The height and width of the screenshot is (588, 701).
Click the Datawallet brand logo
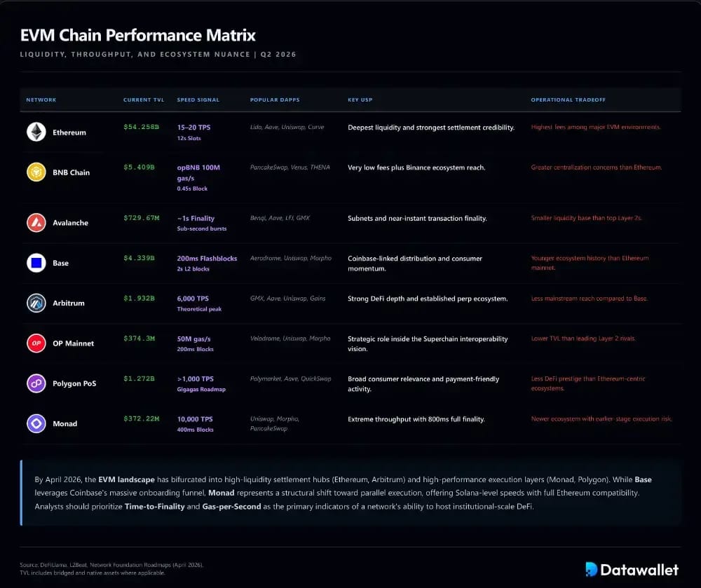(x=632, y=569)
